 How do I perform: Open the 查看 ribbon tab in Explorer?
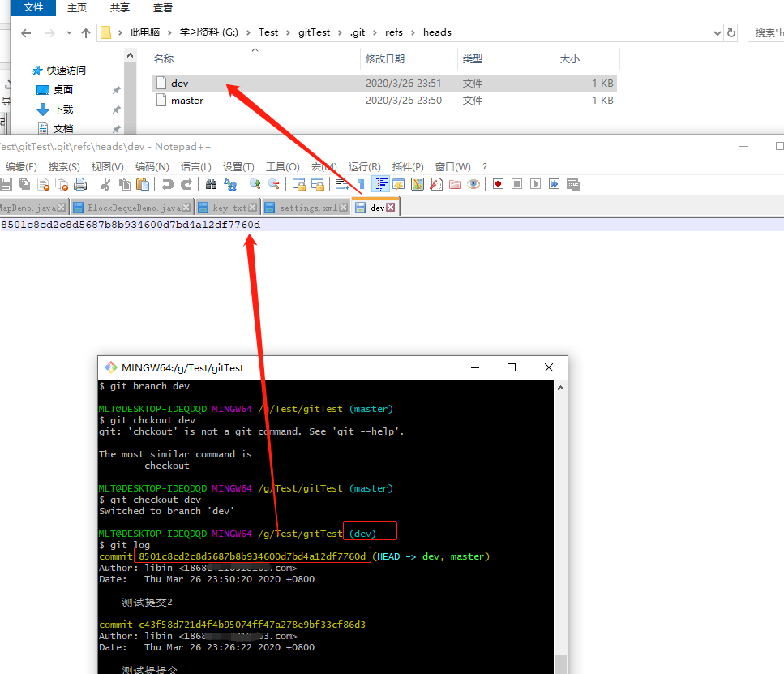click(163, 8)
